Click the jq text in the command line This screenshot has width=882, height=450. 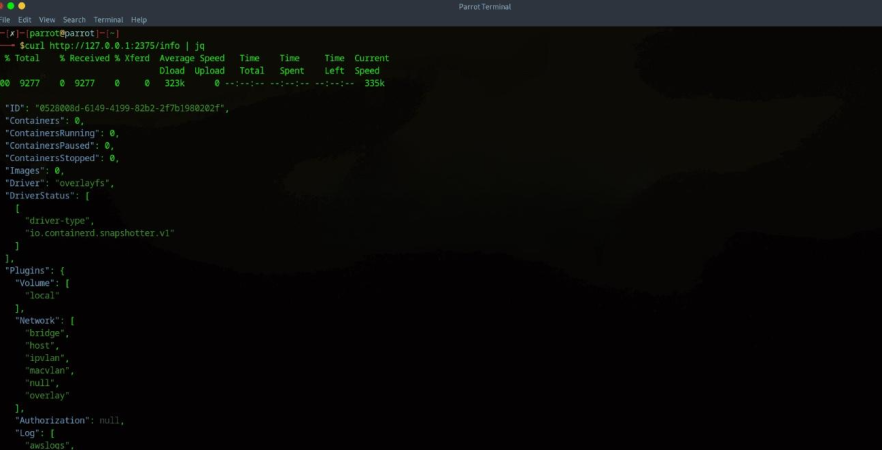pyautogui.click(x=199, y=45)
